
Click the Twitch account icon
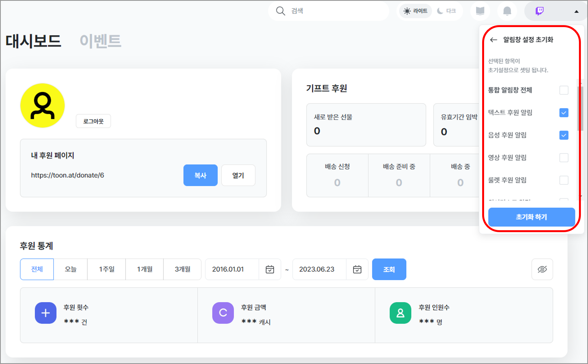(x=540, y=11)
